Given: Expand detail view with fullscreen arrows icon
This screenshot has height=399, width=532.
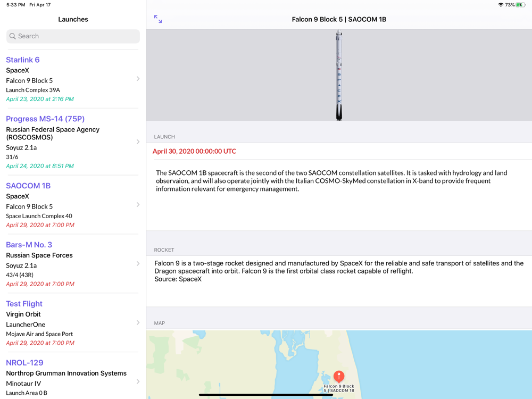Looking at the screenshot, I should point(158,19).
